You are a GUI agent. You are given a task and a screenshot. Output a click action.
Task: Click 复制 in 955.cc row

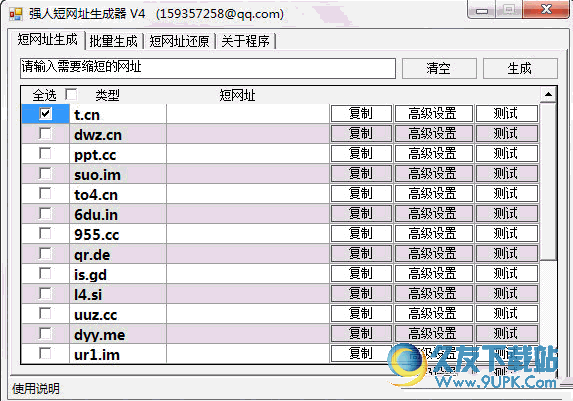point(361,234)
